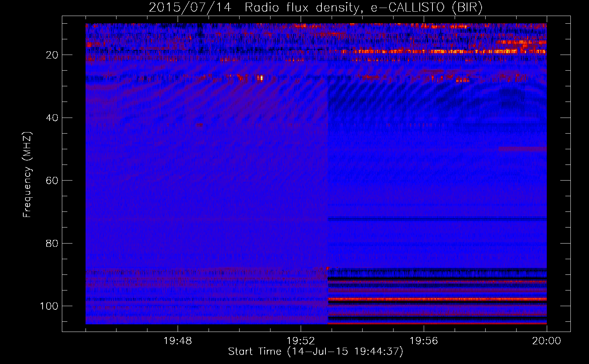Click the '20' frequency tick label

click(x=52, y=55)
